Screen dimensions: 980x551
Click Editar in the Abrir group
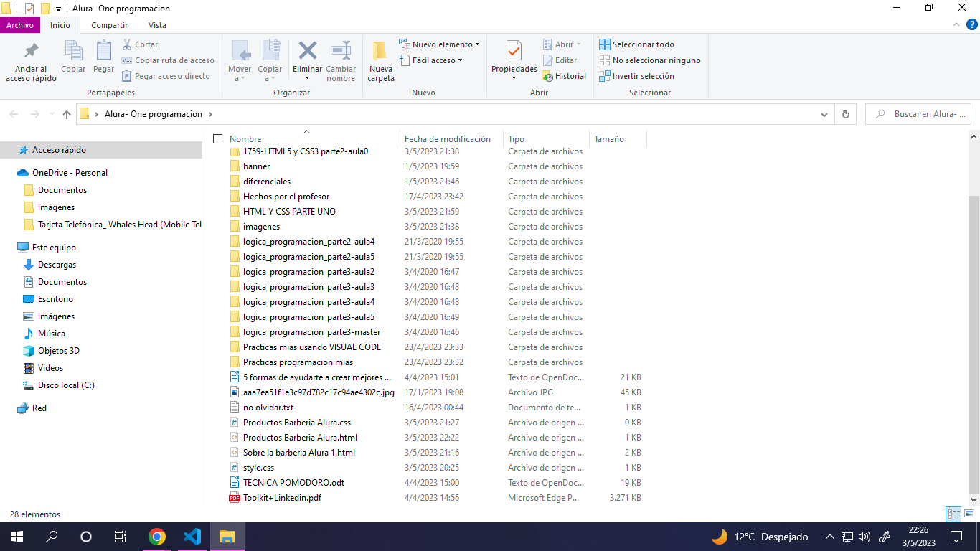point(560,60)
